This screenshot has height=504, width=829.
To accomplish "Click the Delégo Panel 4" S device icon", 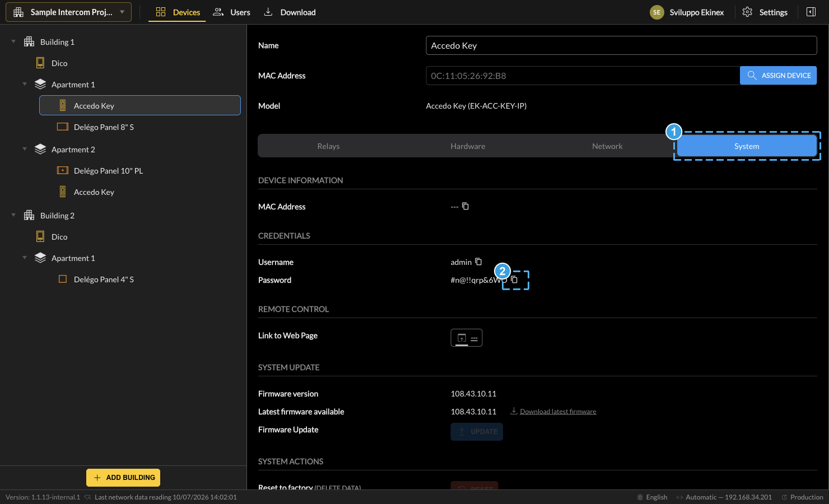I will tap(63, 279).
